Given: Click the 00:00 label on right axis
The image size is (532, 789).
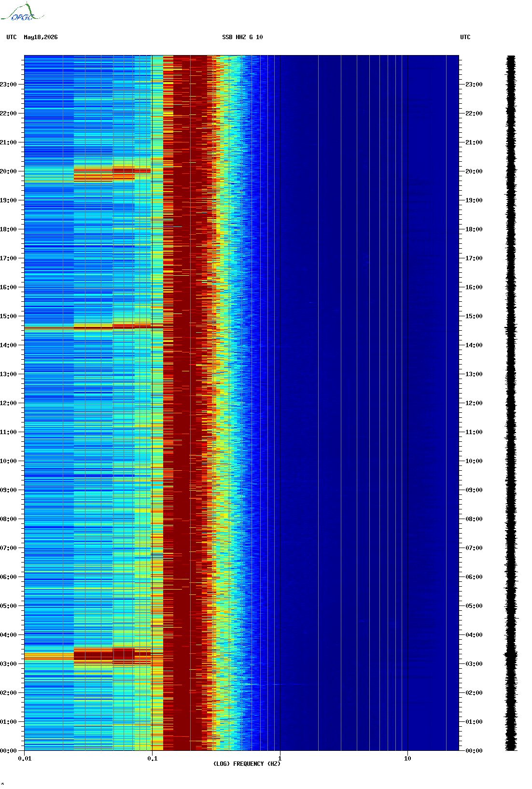Looking at the screenshot, I should pyautogui.click(x=474, y=751).
